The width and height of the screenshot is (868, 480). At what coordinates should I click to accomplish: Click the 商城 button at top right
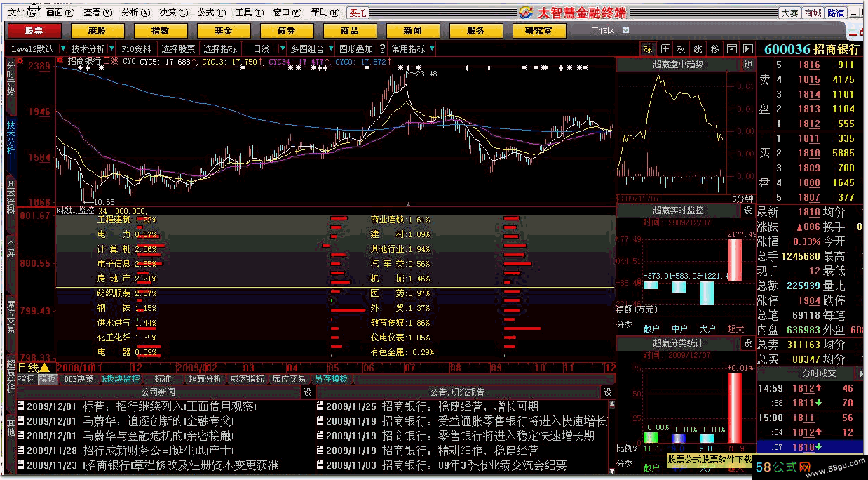[x=813, y=13]
